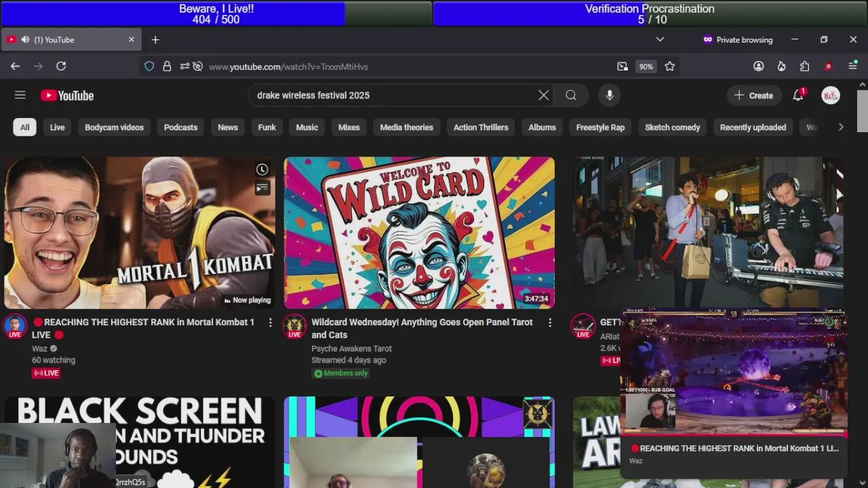Start voice search with the microphone

pos(610,96)
